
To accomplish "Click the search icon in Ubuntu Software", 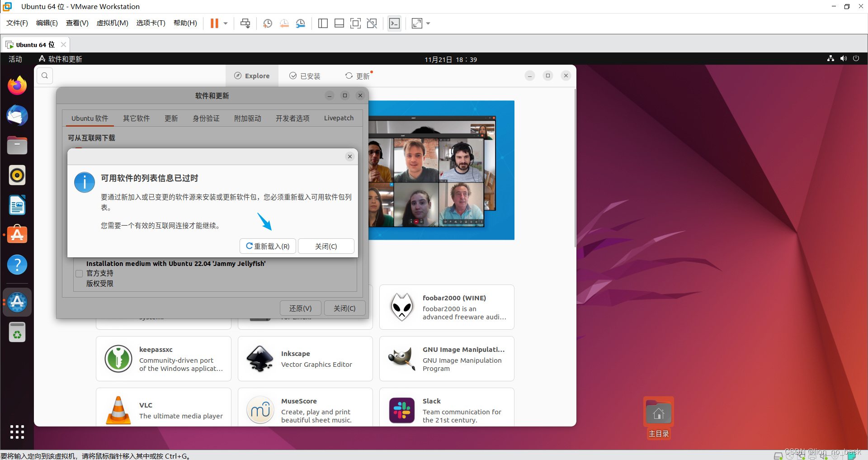I will 44,75.
